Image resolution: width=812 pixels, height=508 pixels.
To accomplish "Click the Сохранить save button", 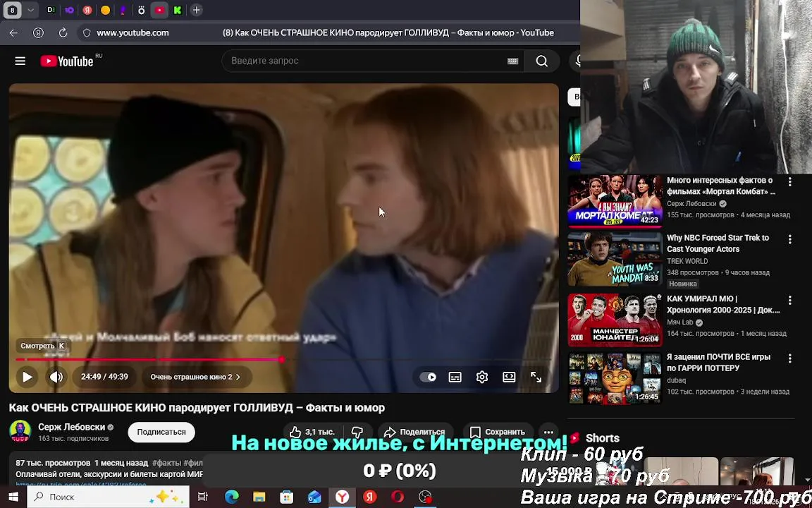I will click(498, 432).
